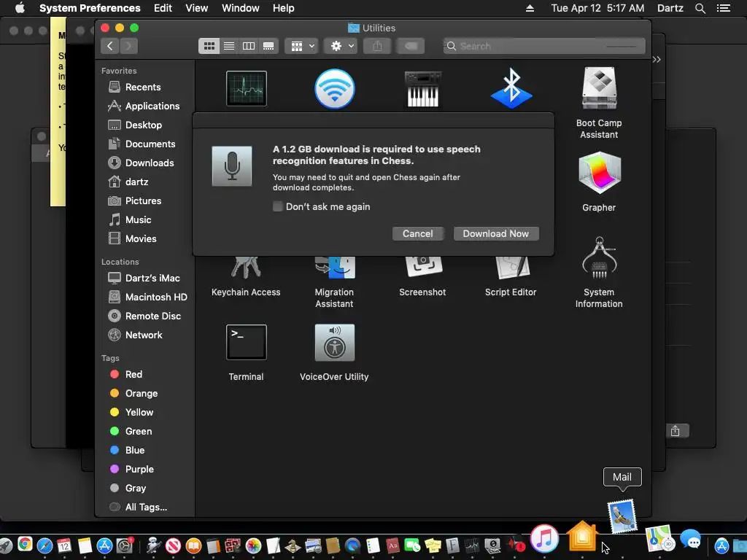Go back in Finder
This screenshot has width=747, height=560.
click(x=110, y=46)
